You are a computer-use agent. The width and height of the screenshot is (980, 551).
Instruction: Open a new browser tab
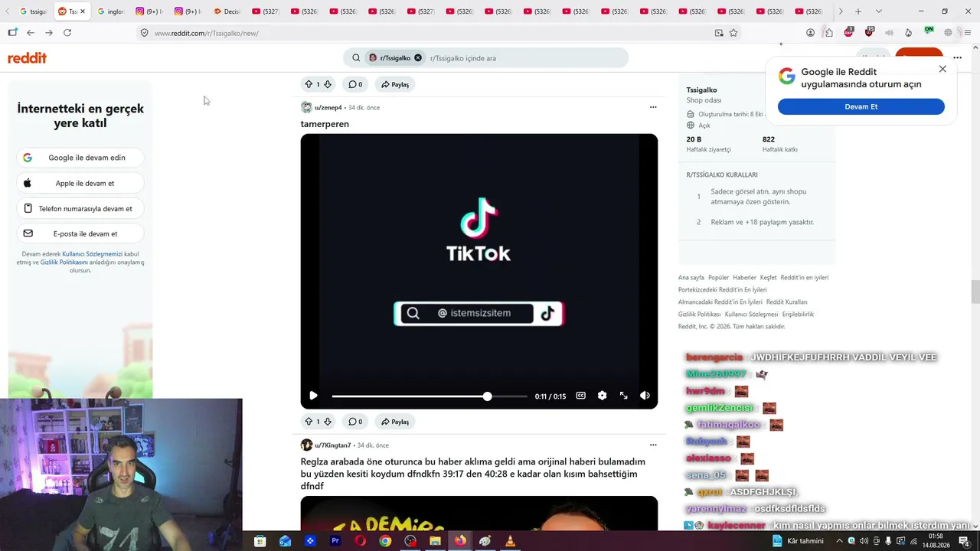click(x=858, y=11)
